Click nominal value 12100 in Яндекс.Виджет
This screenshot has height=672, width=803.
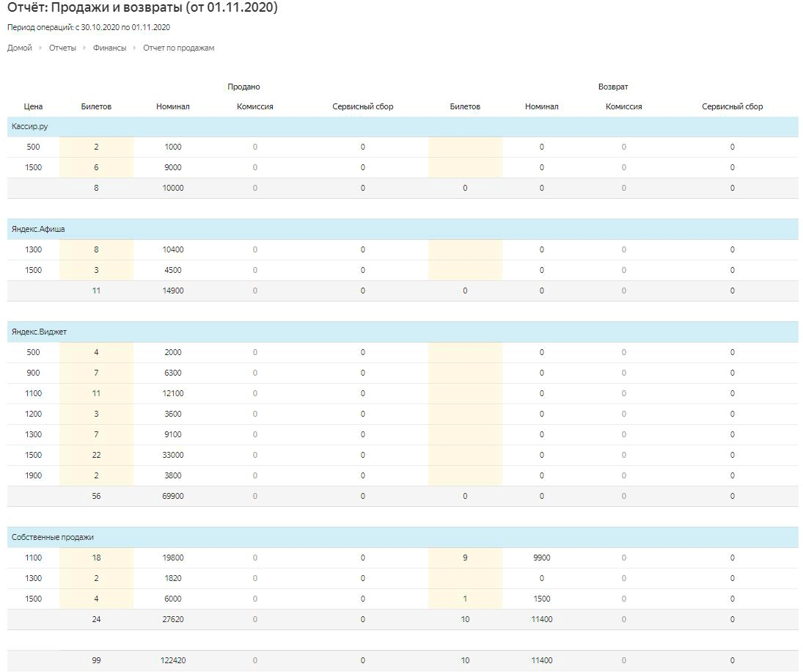coord(173,393)
